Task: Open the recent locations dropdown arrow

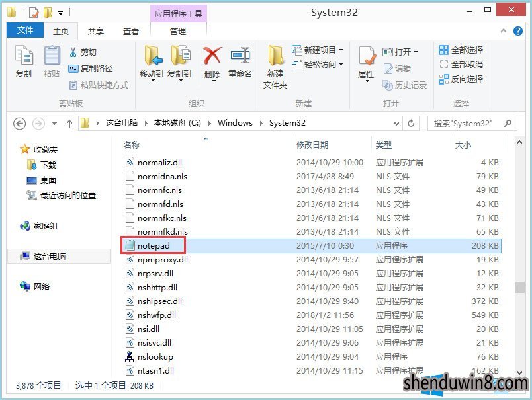Action: click(x=54, y=124)
